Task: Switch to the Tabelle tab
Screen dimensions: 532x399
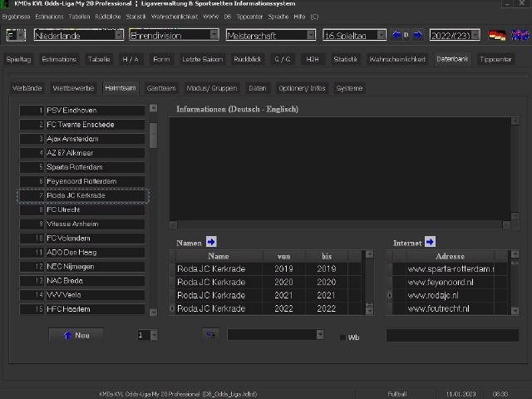Action: tap(99, 59)
